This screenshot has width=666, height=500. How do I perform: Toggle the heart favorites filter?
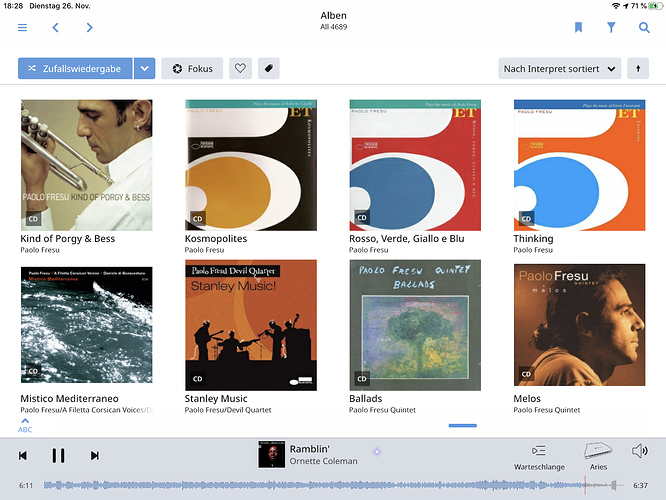click(x=240, y=68)
